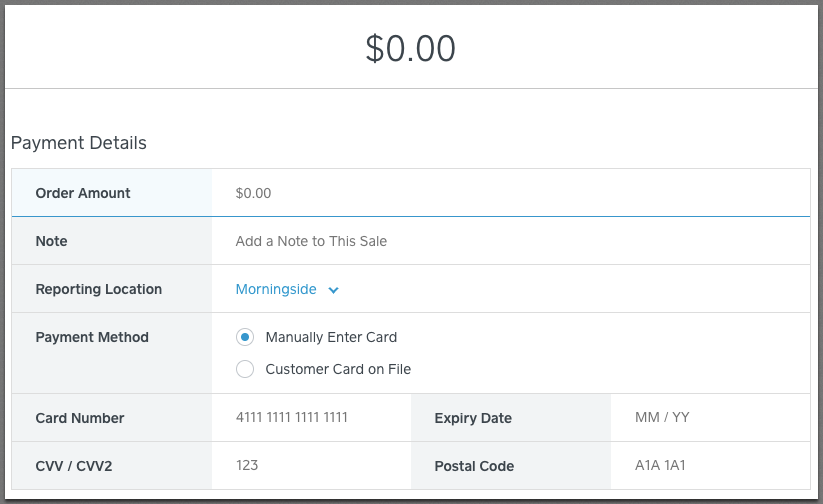
Task: Focus the Postal Code field showing A1A 1A1
Action: [708, 466]
